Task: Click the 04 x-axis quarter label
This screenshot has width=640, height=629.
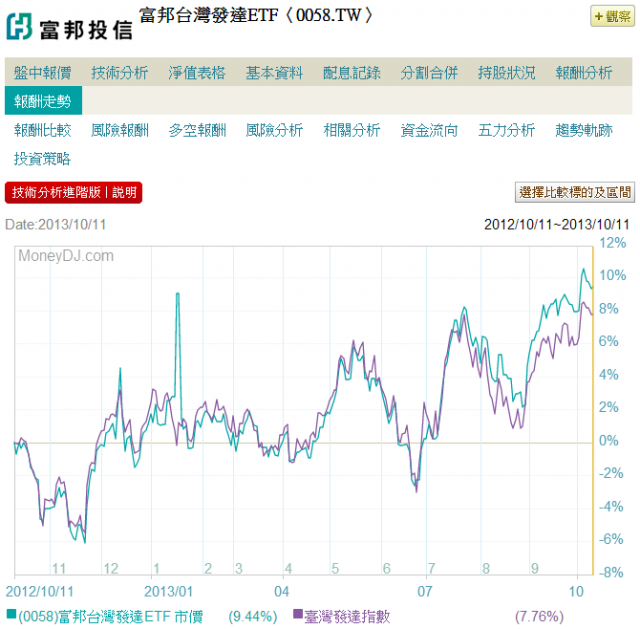Action: (x=282, y=591)
